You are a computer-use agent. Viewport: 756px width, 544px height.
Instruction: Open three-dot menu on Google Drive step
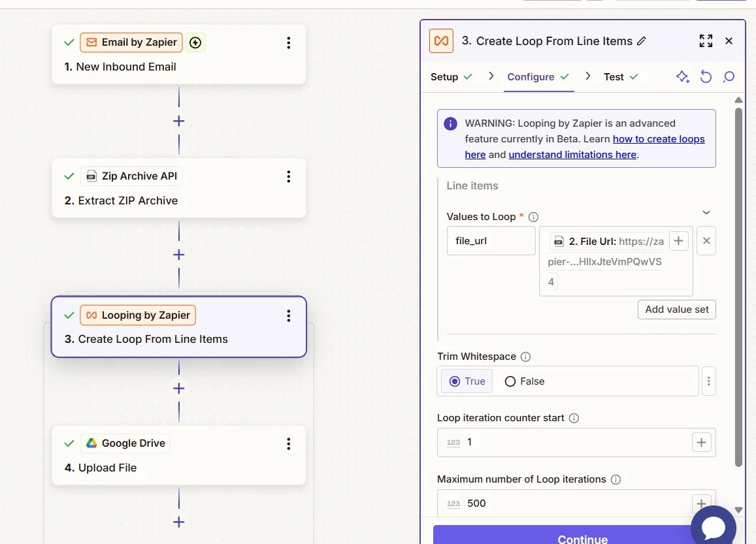point(288,444)
